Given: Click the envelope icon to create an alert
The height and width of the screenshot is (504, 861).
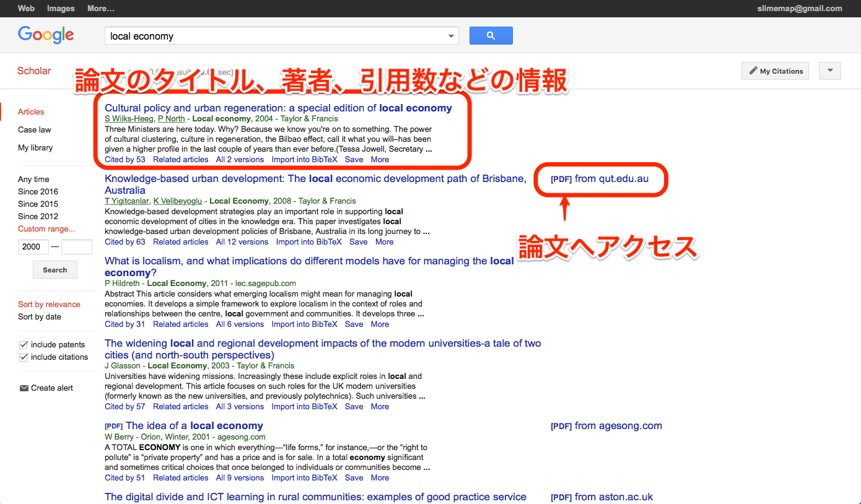Looking at the screenshot, I should tap(23, 387).
